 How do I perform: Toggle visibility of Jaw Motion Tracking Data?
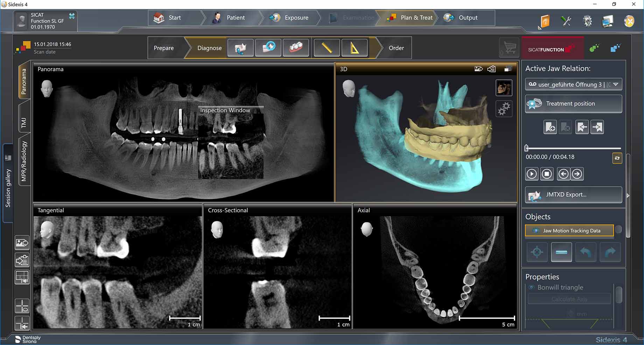coord(536,231)
